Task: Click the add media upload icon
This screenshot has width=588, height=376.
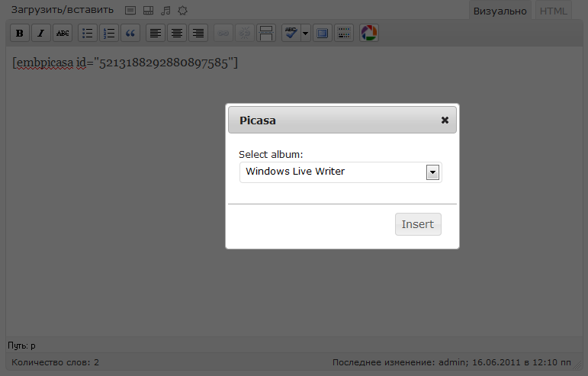Action: 182,11
